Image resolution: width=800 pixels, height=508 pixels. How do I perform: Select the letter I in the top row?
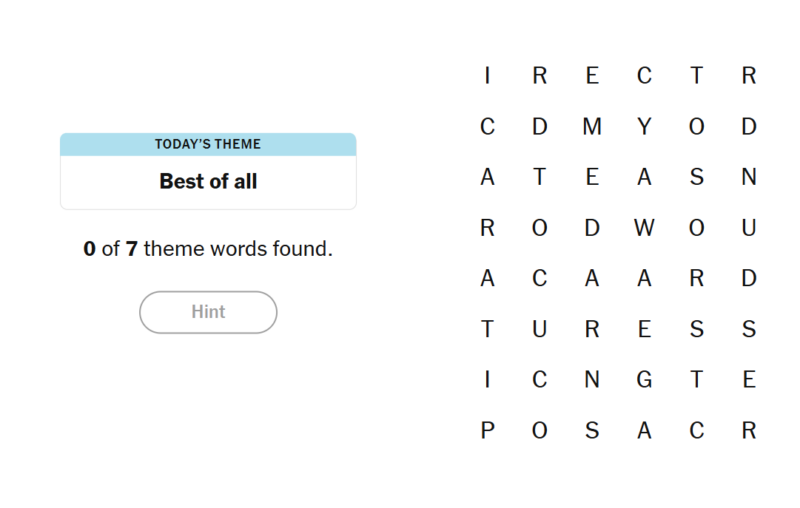(487, 76)
